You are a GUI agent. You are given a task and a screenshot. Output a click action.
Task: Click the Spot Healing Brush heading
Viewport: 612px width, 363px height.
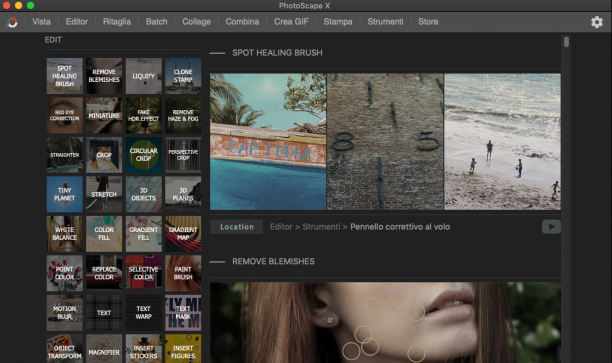[277, 53]
